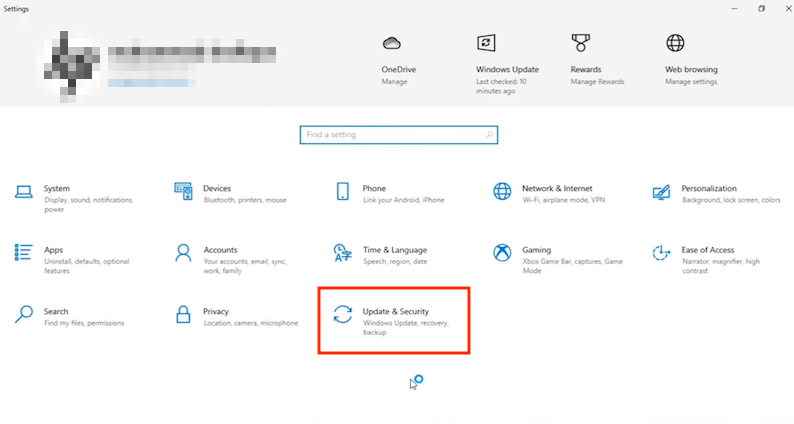The image size is (794, 424).
Task: Click the Devices keyboard icon
Action: click(183, 191)
